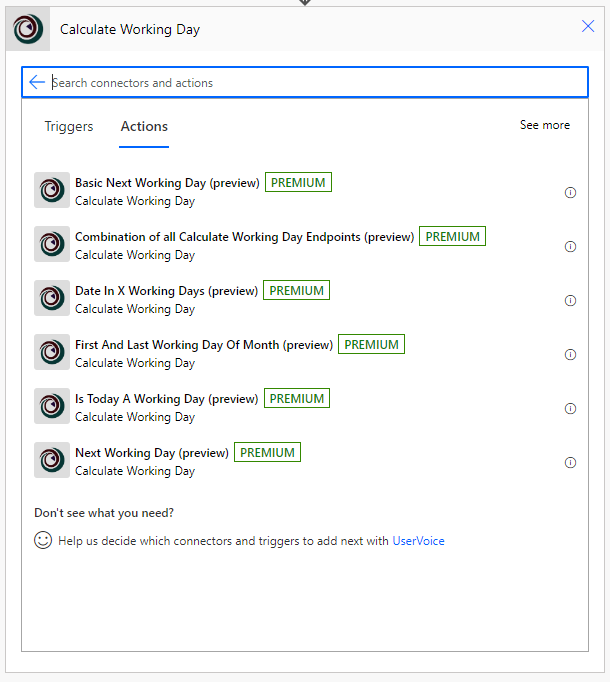Click PREMIUM badge on Date In X Working Days

296,290
